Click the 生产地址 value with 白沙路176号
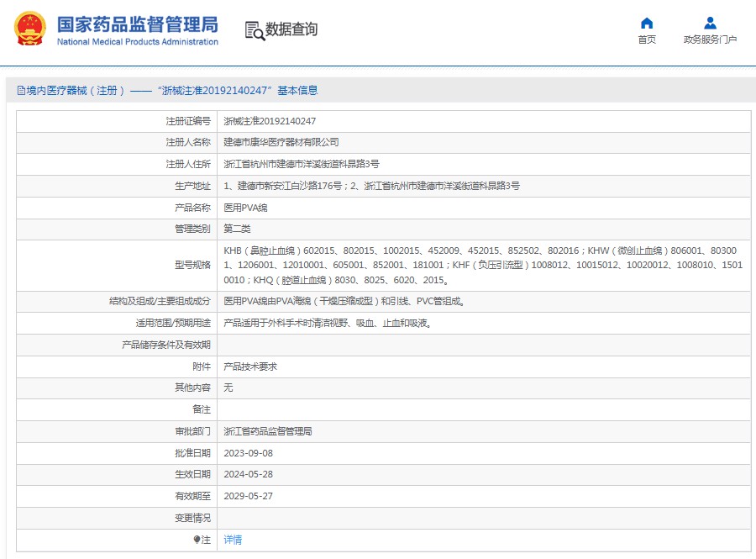This screenshot has height=559, width=756. 371,186
